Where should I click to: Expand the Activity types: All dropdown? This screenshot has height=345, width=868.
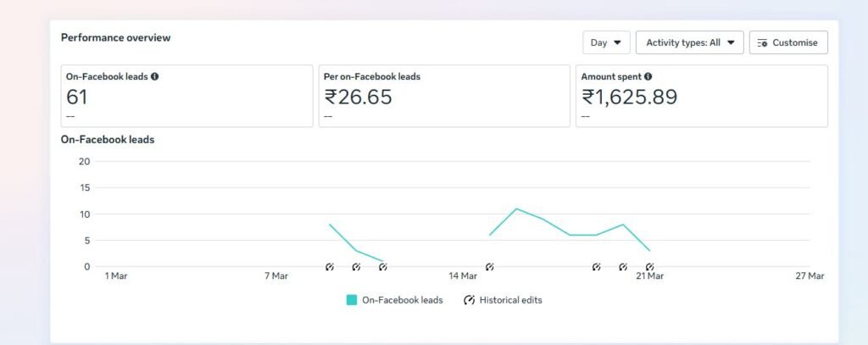click(x=689, y=42)
